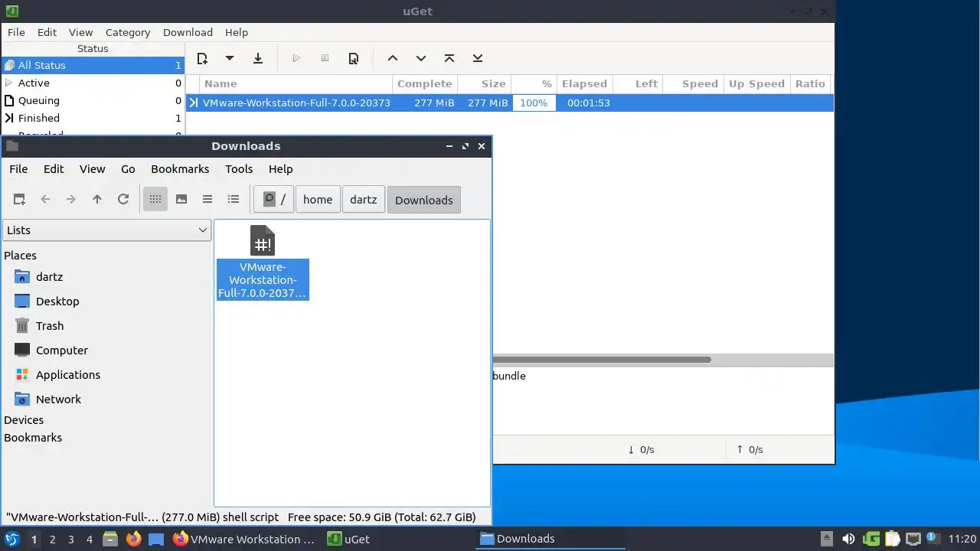Move download to bottom in uGet toolbar
980x551 pixels.
(x=478, y=58)
